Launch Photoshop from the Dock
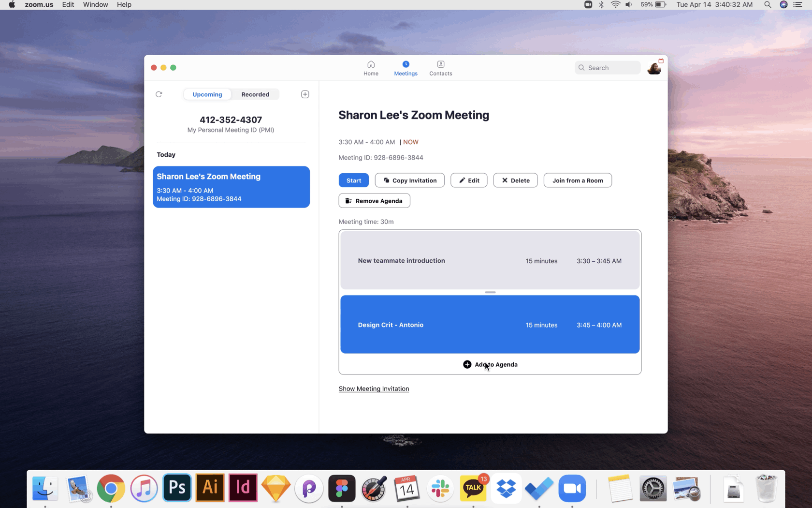This screenshot has width=812, height=508. 177,488
